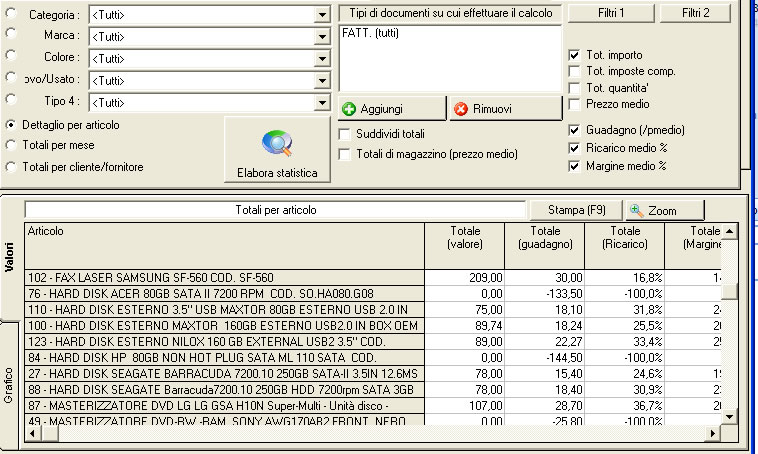
Task: Click the 89,74 valore cell
Action: pyautogui.click(x=465, y=325)
